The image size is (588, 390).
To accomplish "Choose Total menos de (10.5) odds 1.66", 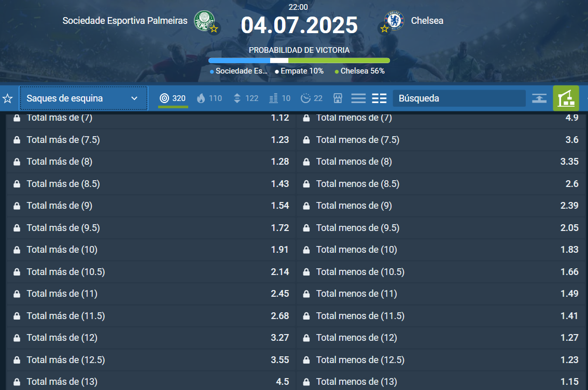I will pos(441,272).
